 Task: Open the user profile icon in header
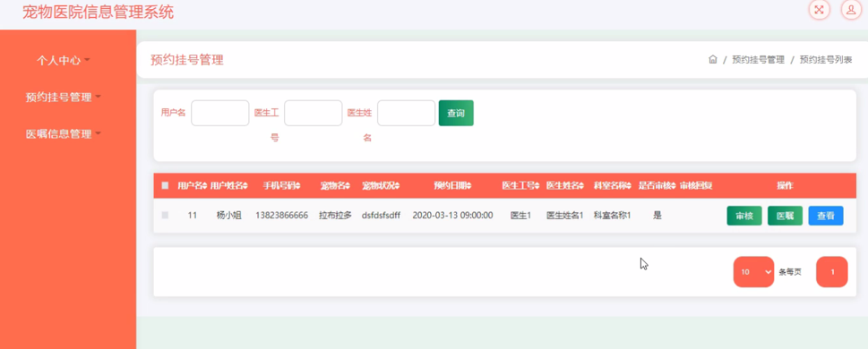click(851, 10)
